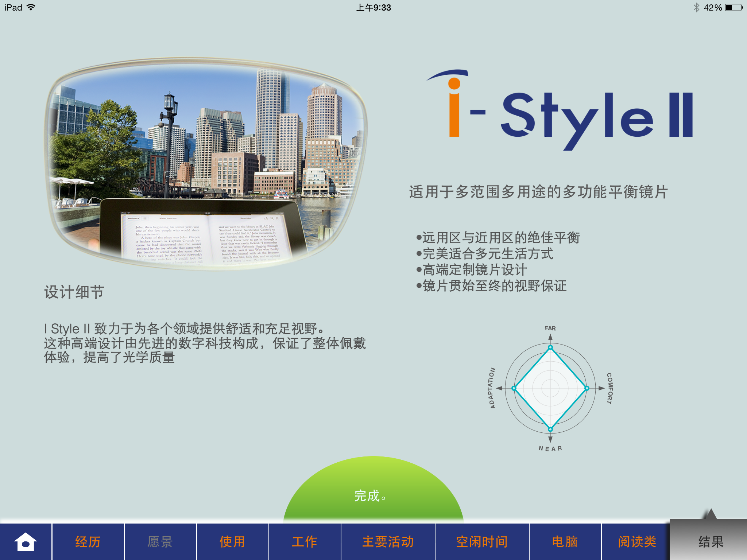Select the 空闲时间 tab

pos(482,542)
